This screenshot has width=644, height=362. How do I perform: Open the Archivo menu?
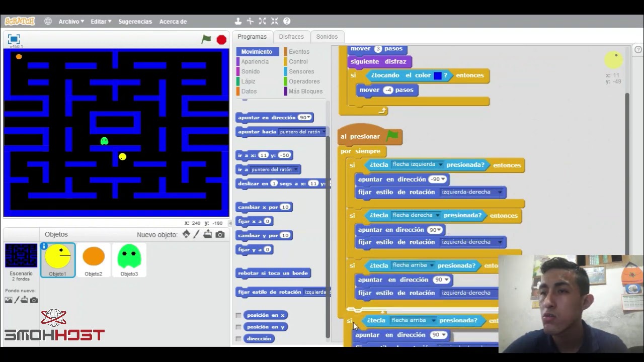71,22
